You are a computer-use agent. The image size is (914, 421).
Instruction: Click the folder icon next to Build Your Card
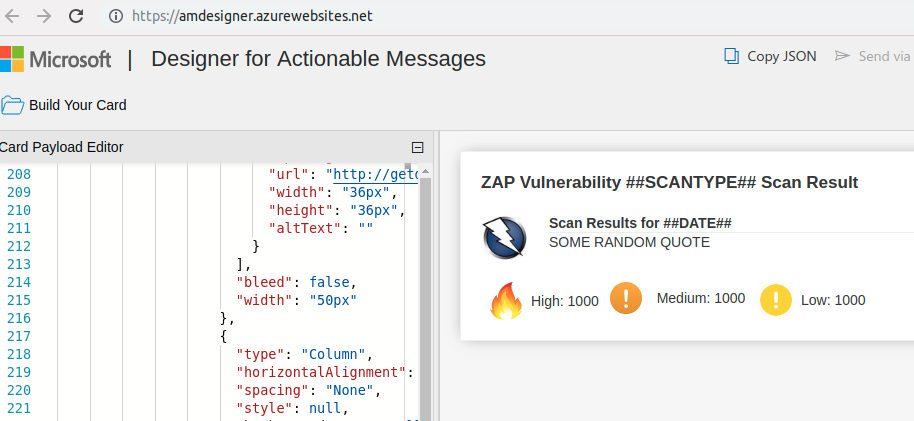pos(12,105)
